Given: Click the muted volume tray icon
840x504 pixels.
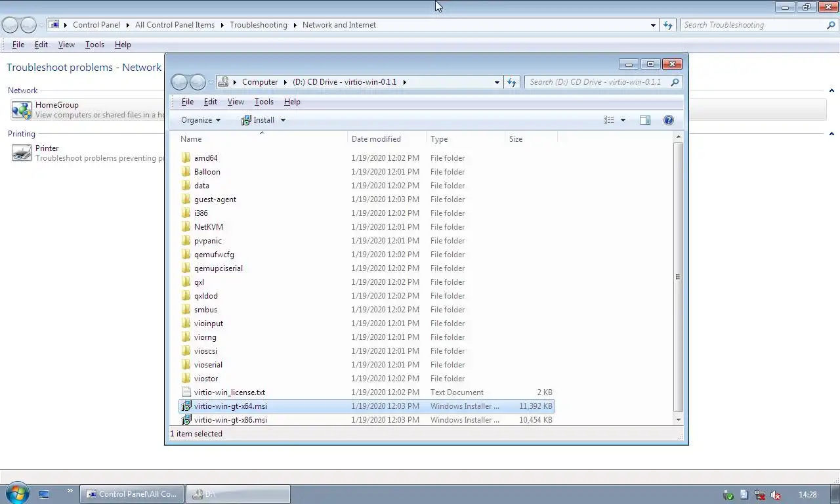Looking at the screenshot, I should 775,495.
